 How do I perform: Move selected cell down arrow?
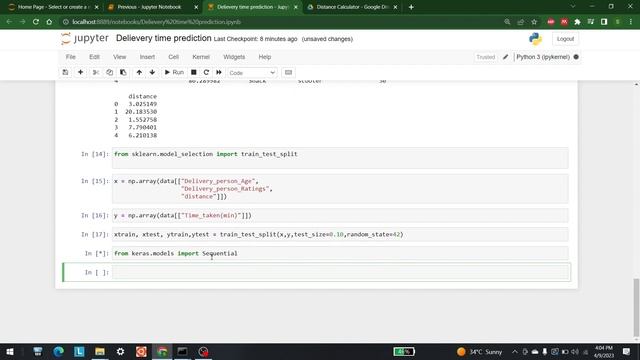click(152, 72)
